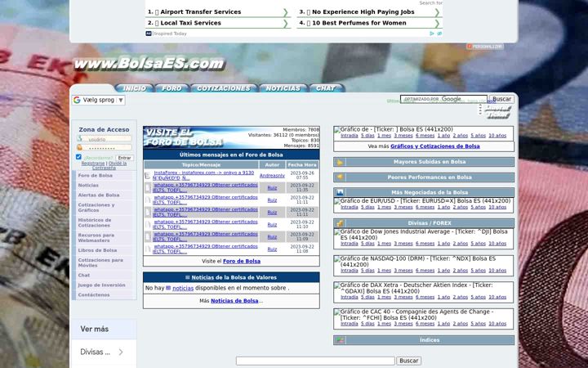The width and height of the screenshot is (588, 368).
Task: Select 10 años for the CAC 40 chart
Action: (497, 324)
